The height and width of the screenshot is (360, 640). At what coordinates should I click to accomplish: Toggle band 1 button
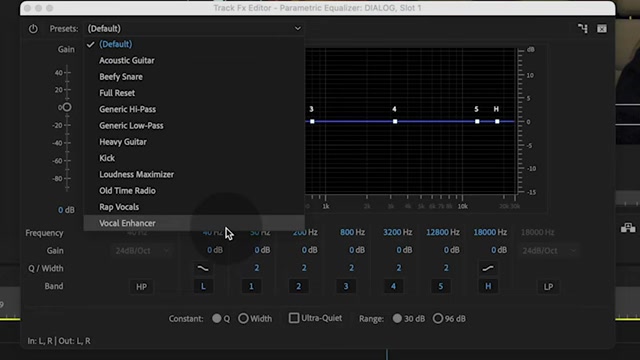251,287
